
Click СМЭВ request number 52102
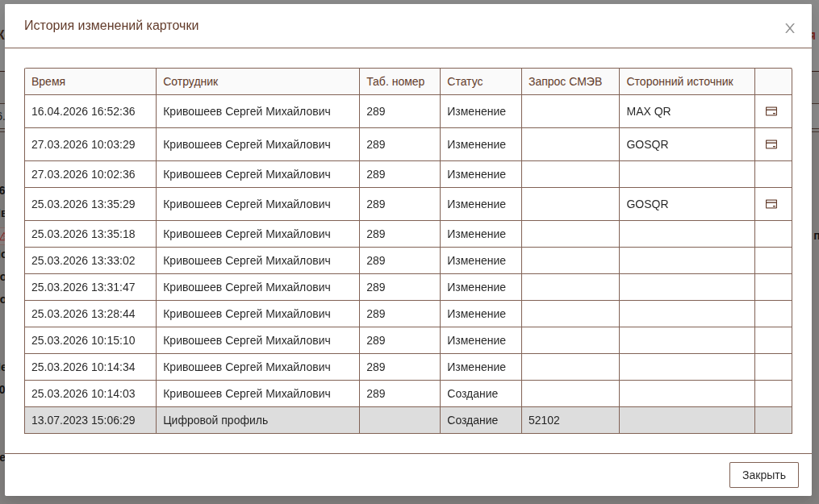(544, 420)
